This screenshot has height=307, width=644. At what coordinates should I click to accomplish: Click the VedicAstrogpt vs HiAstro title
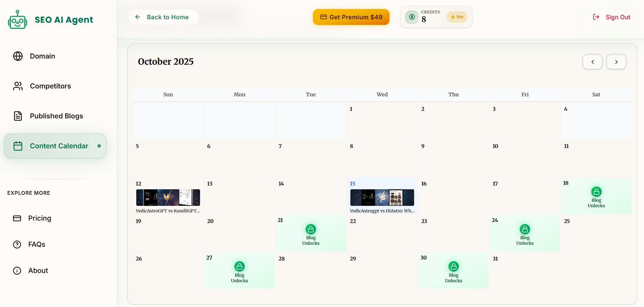coord(382,211)
